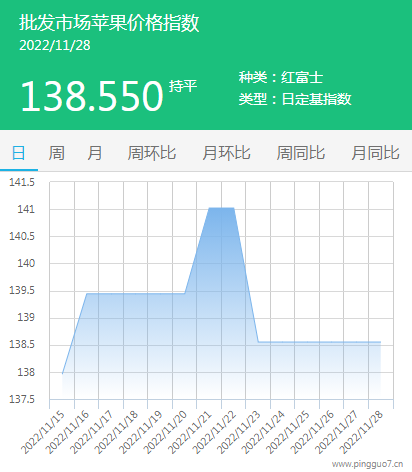This screenshot has height=472, width=412.
Task: Select the 日 daily tab
Action: [19, 153]
